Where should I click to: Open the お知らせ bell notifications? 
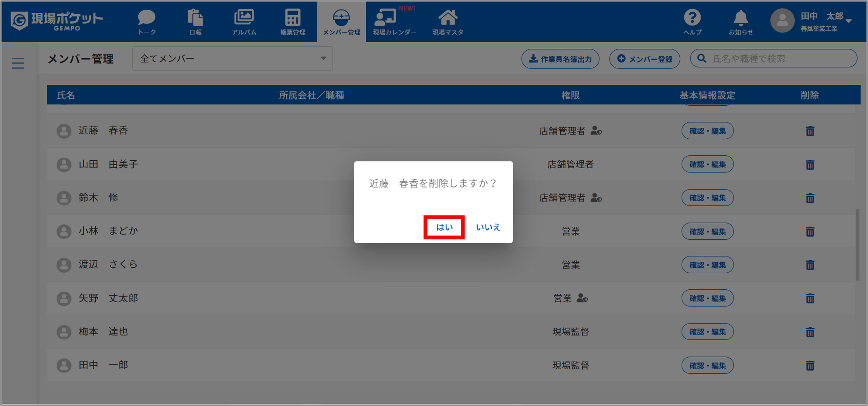coord(741,22)
